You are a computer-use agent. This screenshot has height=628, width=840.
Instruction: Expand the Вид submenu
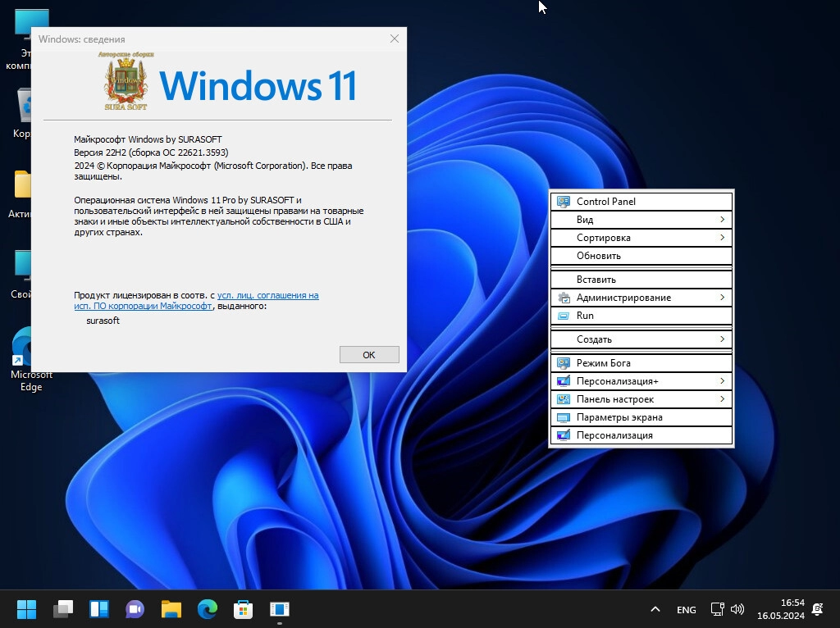tap(641, 220)
